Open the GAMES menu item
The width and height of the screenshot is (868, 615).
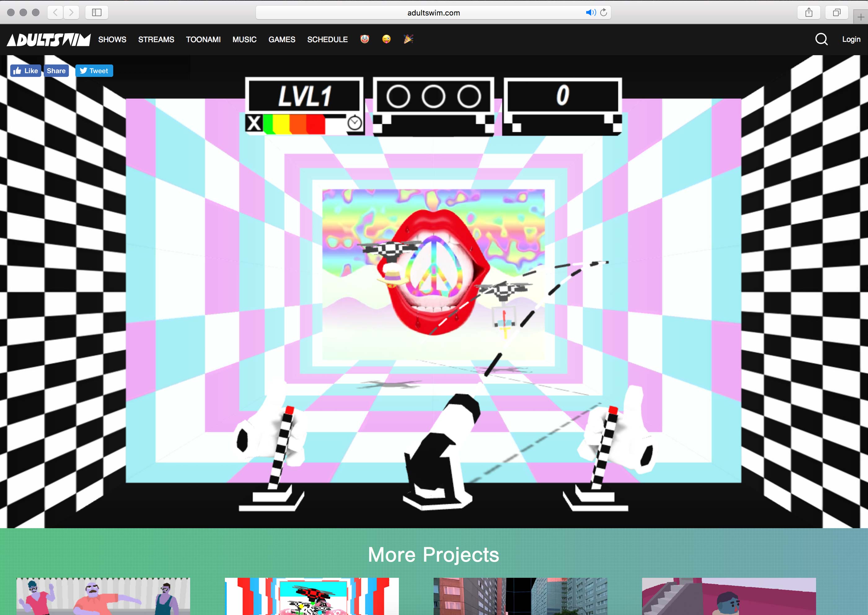(281, 39)
